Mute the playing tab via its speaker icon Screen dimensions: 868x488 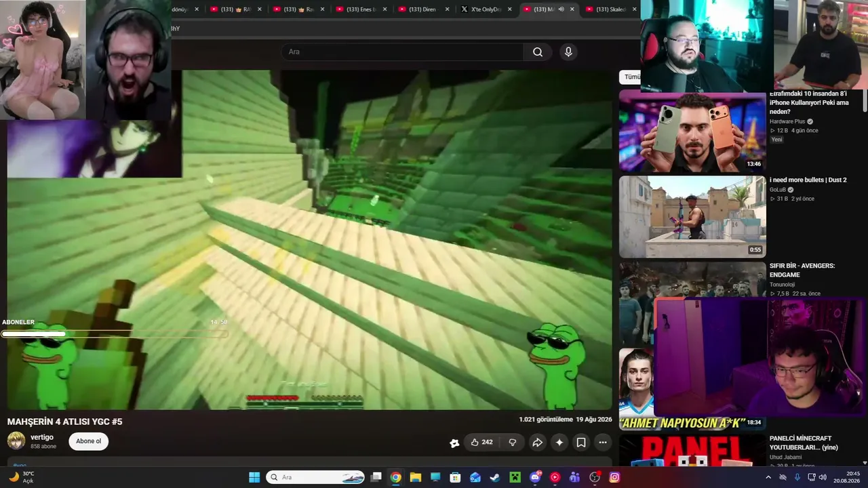tap(561, 9)
